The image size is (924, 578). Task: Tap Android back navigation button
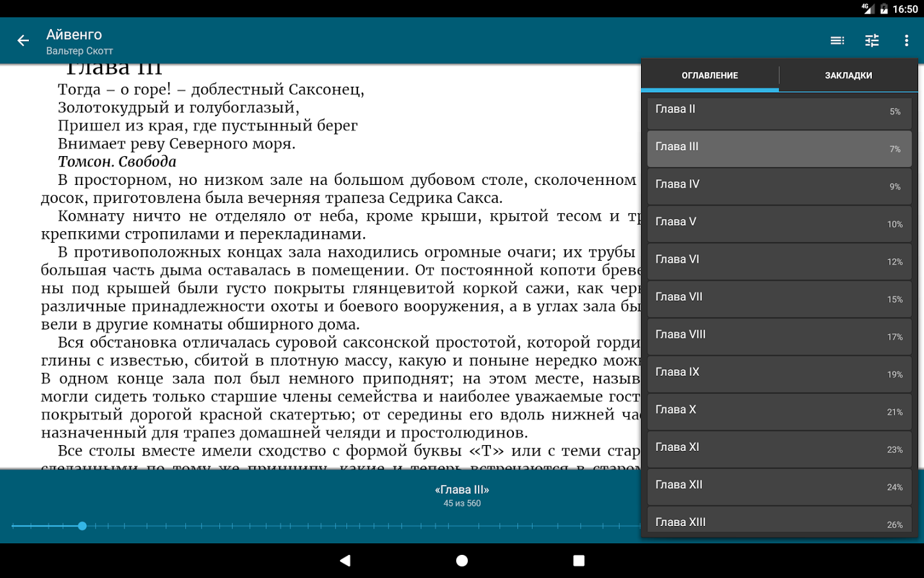(345, 561)
